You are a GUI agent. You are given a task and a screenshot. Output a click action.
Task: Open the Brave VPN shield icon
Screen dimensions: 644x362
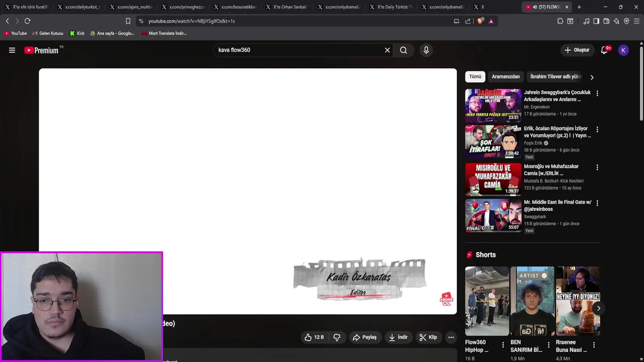(626, 21)
